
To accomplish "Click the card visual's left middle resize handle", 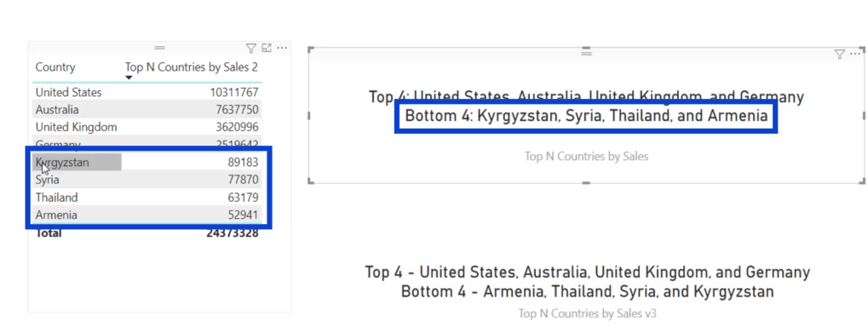I will coord(309,116).
